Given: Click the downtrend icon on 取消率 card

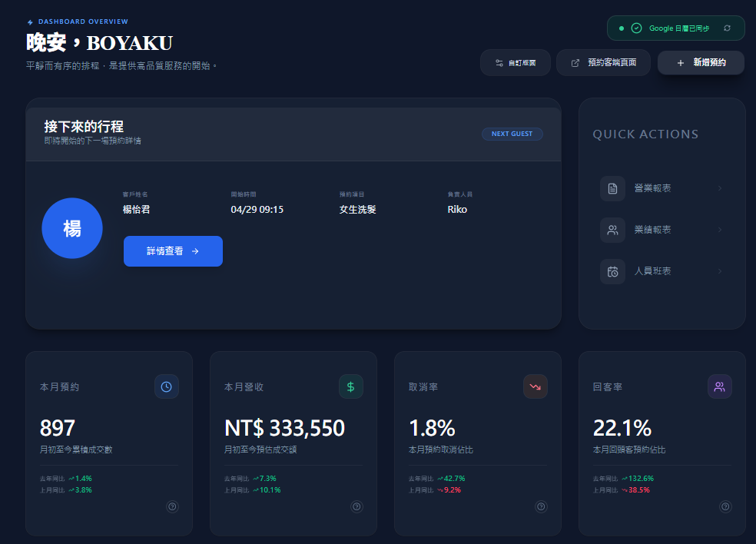Looking at the screenshot, I should click(x=535, y=386).
